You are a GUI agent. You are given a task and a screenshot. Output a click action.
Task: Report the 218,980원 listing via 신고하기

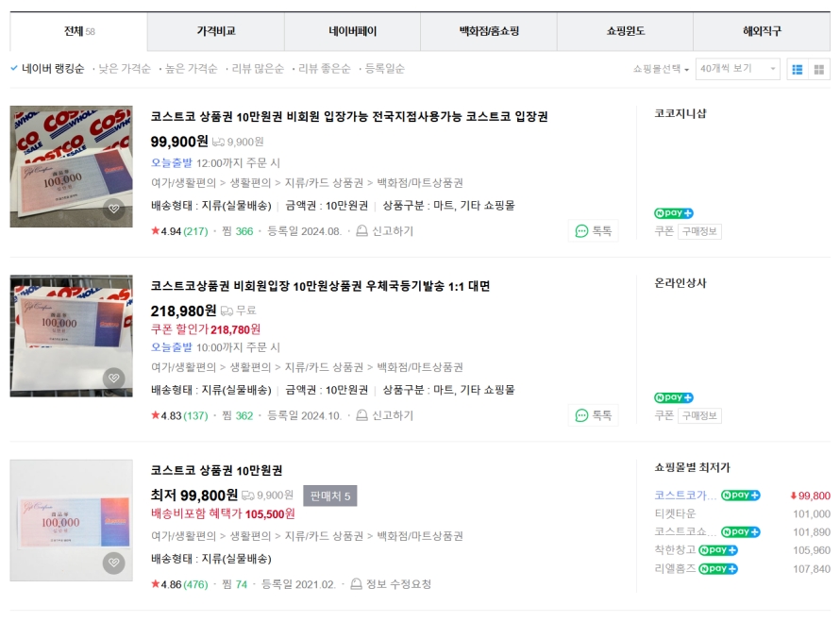point(385,415)
